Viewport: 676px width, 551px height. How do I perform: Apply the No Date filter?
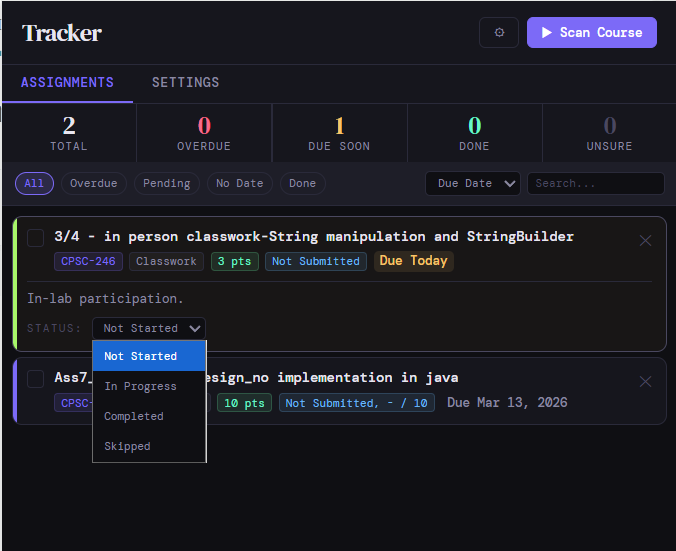coord(239,183)
